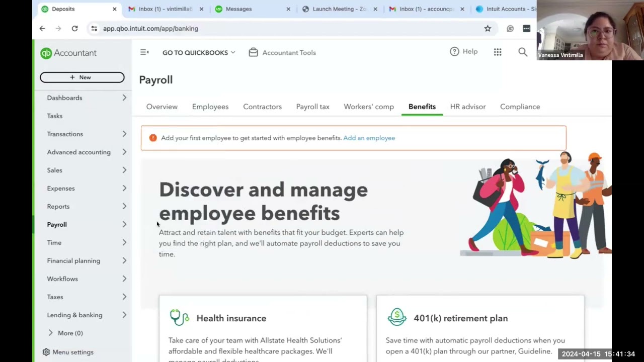Open the Menu settings gear icon
Screen dimensions: 644x362
click(x=46, y=352)
